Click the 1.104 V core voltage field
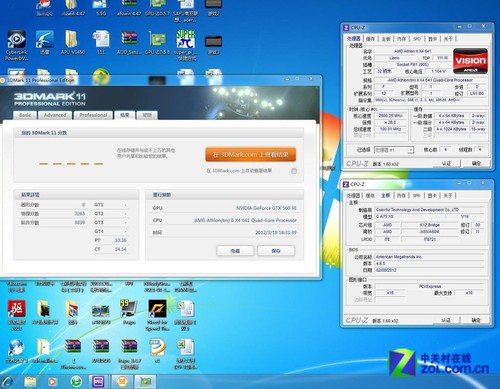 point(439,71)
